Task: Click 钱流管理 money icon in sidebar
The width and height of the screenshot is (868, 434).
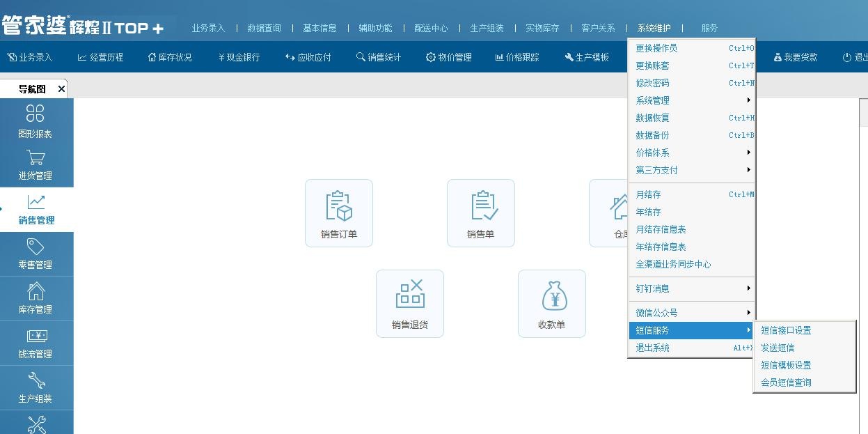Action: 35,343
